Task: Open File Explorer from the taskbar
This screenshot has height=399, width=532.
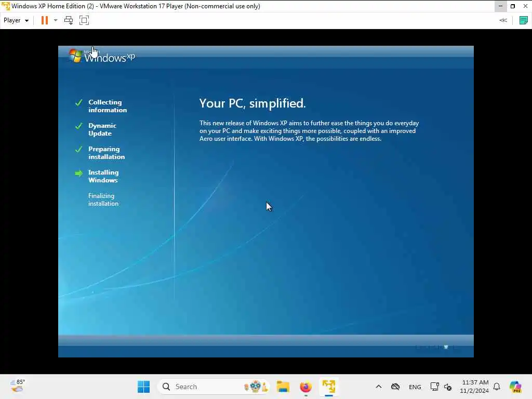Action: (283, 387)
